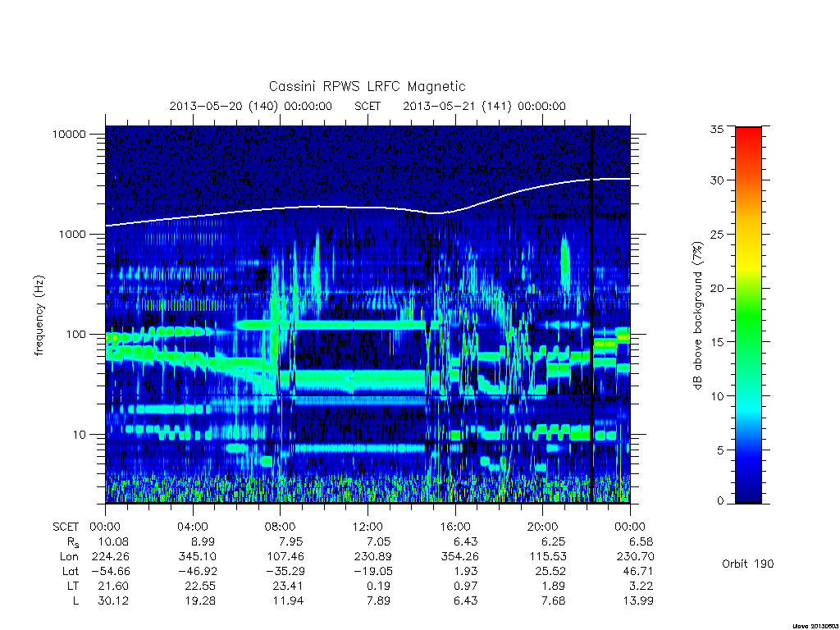
Task: Click the Rs value 6.43
Action: point(465,541)
